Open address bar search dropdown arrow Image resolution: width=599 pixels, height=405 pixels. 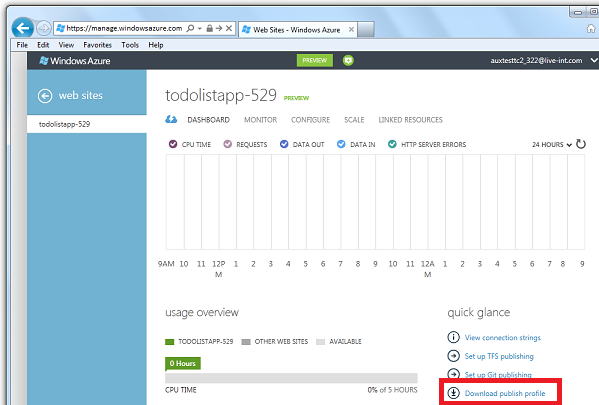[200, 29]
